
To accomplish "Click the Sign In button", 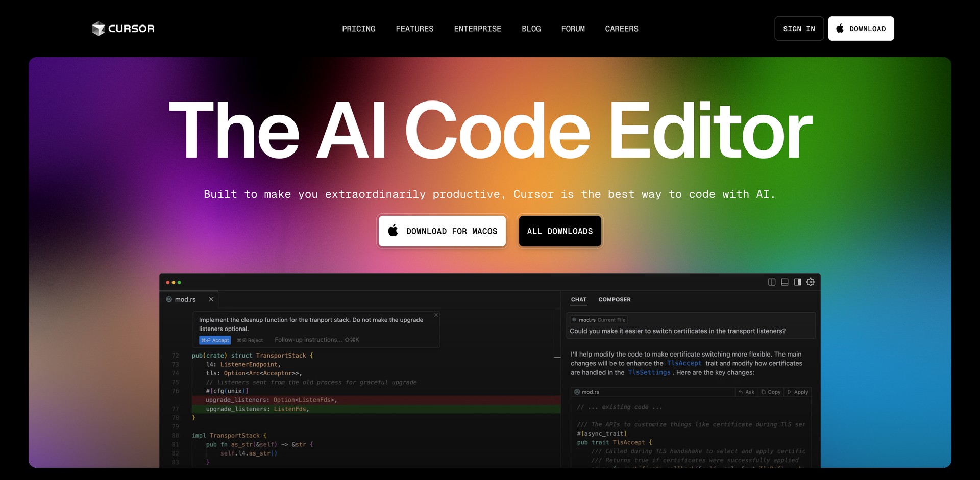I will click(799, 29).
